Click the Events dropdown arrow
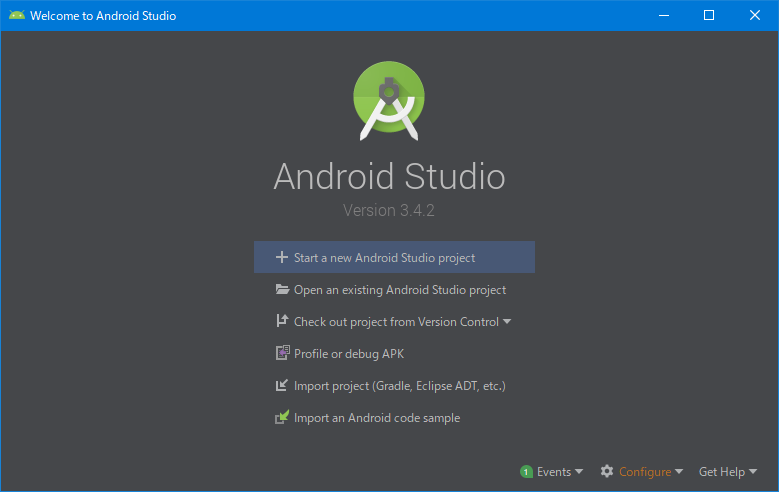Image resolution: width=779 pixels, height=492 pixels. (x=579, y=472)
